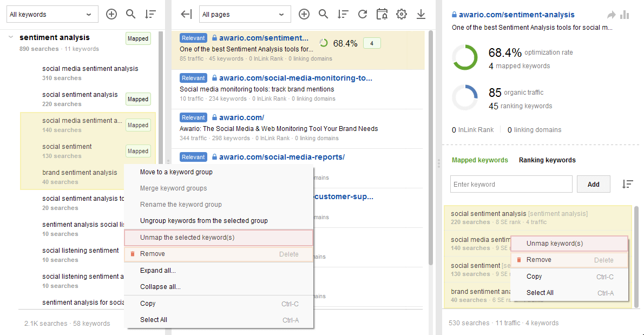Select Expand all... menu entry
This screenshot has height=335, width=644.
pos(219,271)
